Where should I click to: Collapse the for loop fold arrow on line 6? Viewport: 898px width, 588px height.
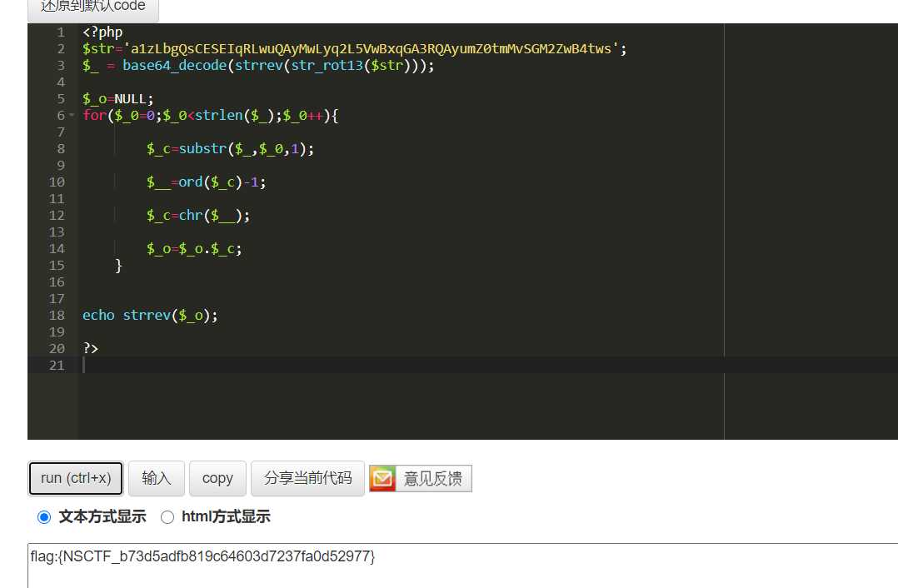[x=72, y=116]
